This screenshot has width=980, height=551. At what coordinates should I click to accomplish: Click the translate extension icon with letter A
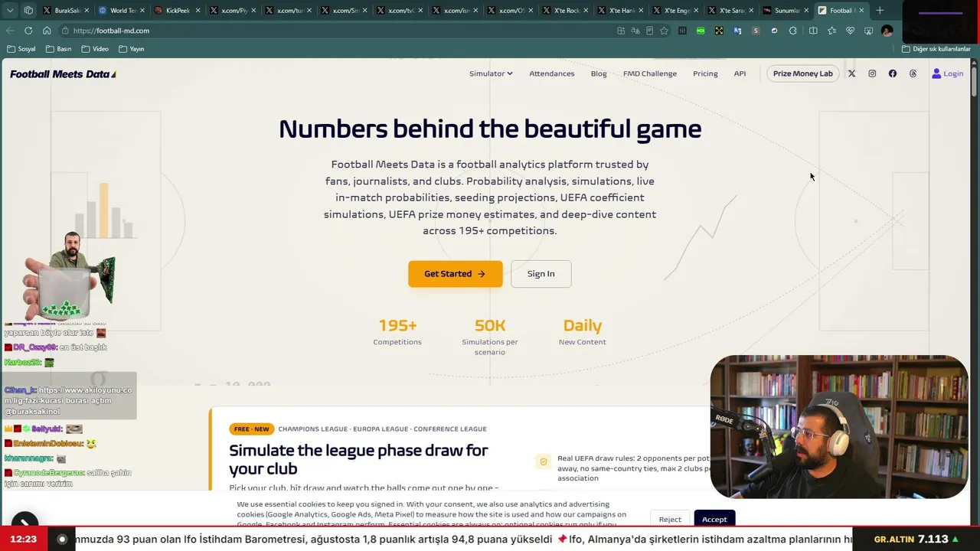coord(737,31)
